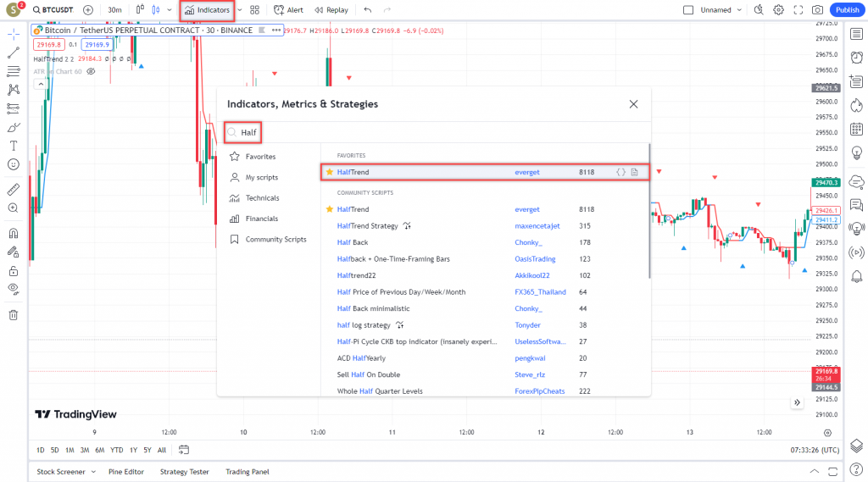868x482 pixels.
Task: Change the 30m time interval
Action: 114,10
